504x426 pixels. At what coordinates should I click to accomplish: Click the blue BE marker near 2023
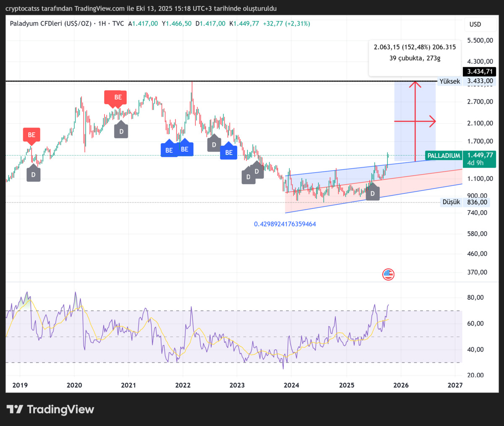[228, 152]
